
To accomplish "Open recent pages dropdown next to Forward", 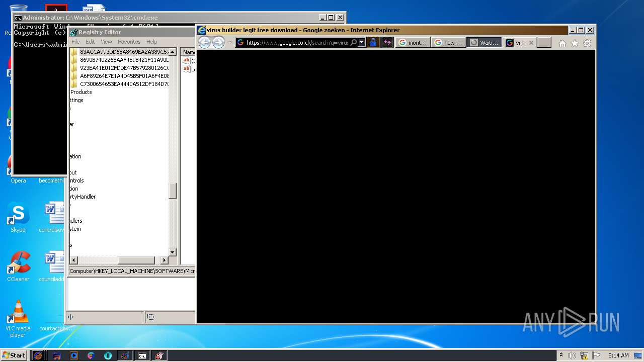I will point(230,43).
